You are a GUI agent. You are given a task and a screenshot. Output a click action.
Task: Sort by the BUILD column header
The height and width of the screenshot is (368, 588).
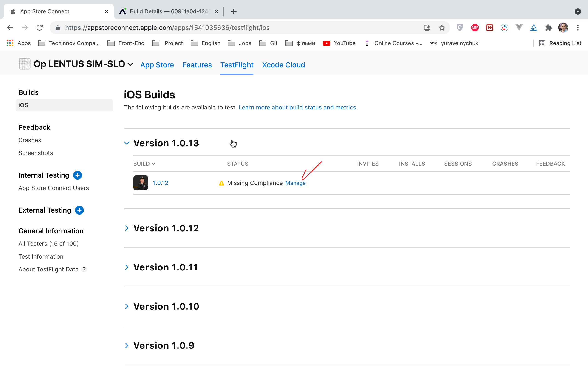[x=144, y=164]
